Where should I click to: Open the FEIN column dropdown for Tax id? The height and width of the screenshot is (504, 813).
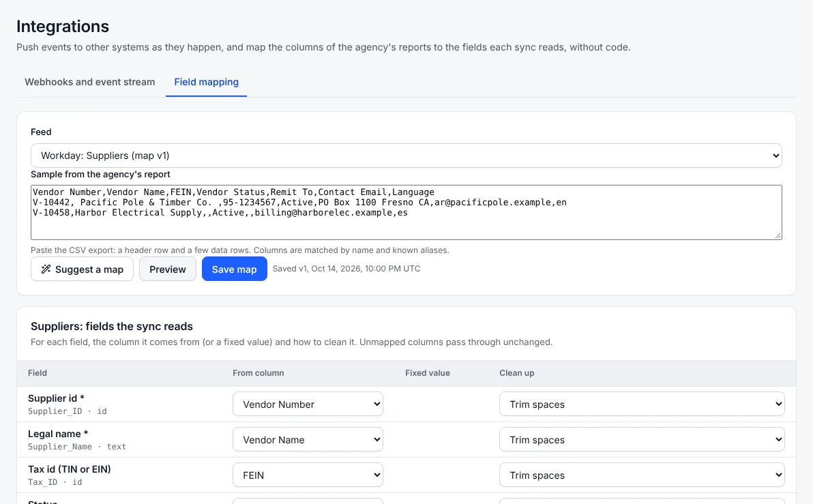click(308, 475)
